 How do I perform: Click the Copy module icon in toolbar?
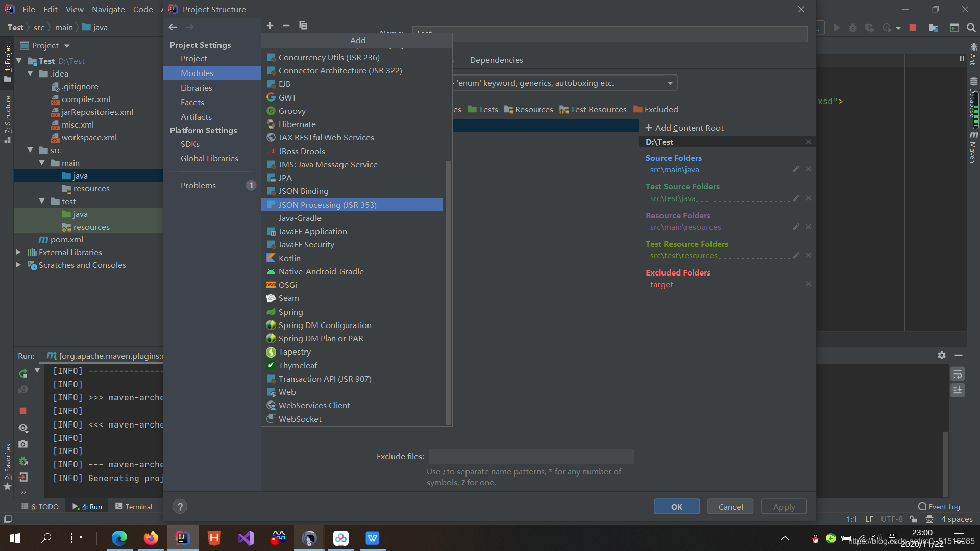click(x=303, y=26)
